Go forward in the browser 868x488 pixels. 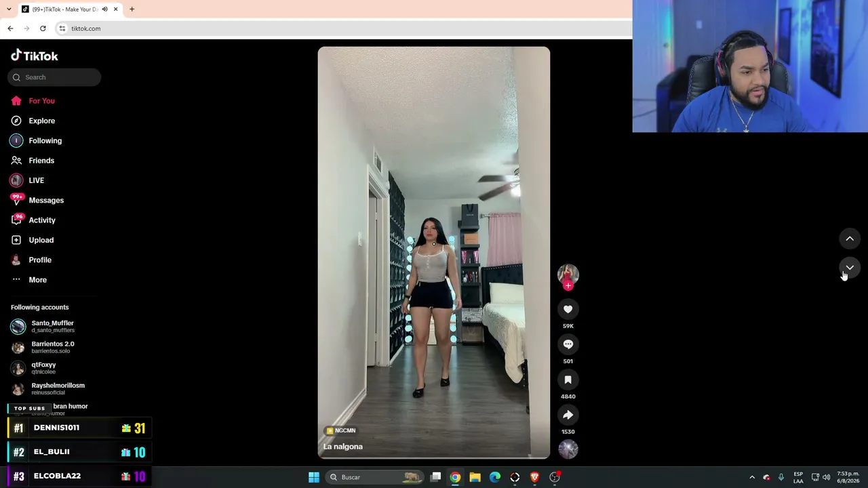[x=26, y=28]
